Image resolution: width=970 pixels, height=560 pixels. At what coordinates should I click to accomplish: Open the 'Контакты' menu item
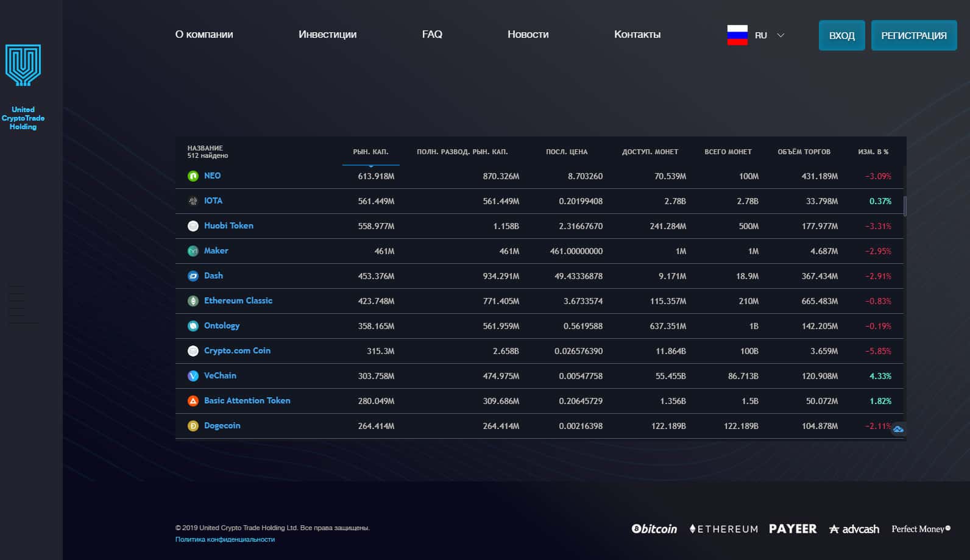point(637,34)
